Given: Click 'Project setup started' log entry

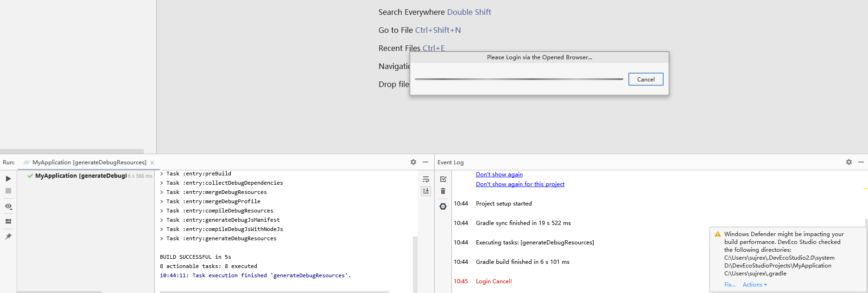Looking at the screenshot, I should pos(504,204).
